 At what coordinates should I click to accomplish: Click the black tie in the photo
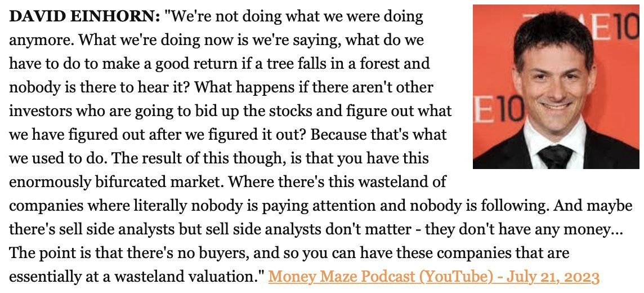coord(555,156)
